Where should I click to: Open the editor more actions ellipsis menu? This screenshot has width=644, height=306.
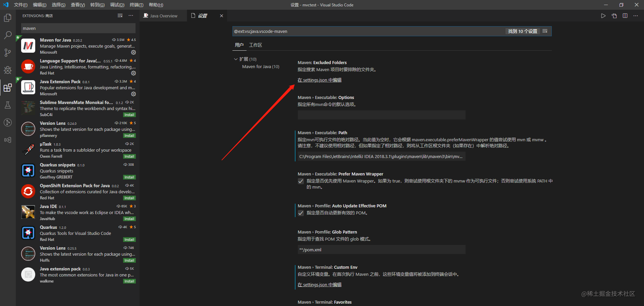[x=636, y=15]
